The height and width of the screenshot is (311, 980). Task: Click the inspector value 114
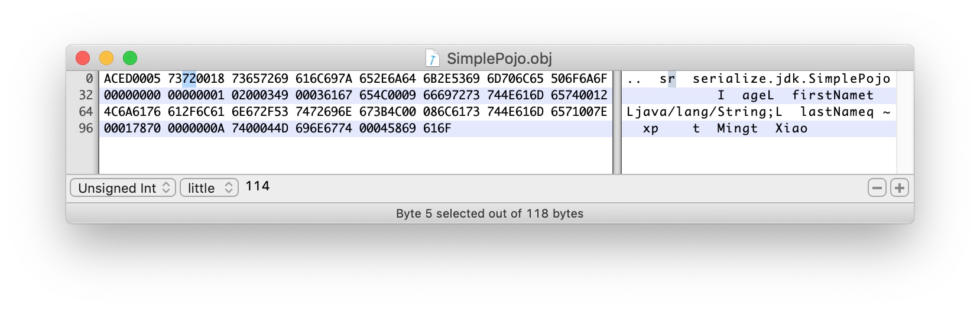(258, 186)
